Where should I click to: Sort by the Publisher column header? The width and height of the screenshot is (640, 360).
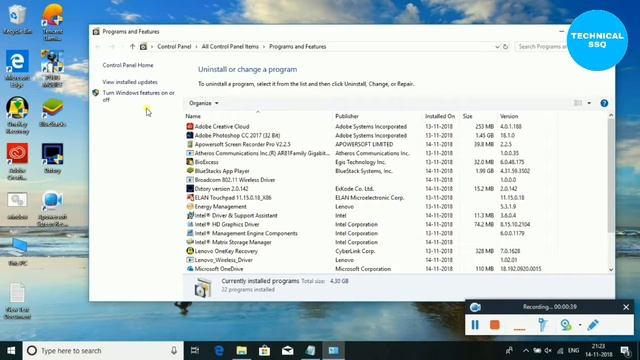(347, 116)
